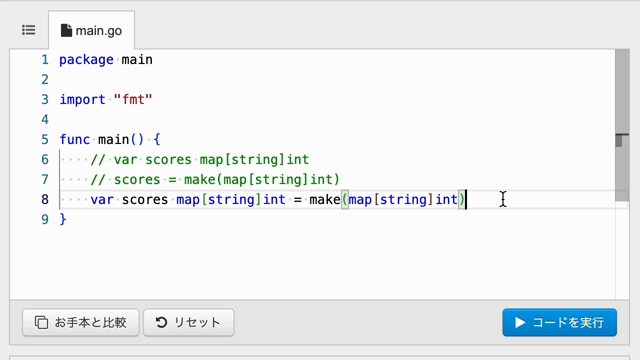Click the circular arrow reset icon
Viewport: 640px width, 360px height.
click(x=161, y=322)
